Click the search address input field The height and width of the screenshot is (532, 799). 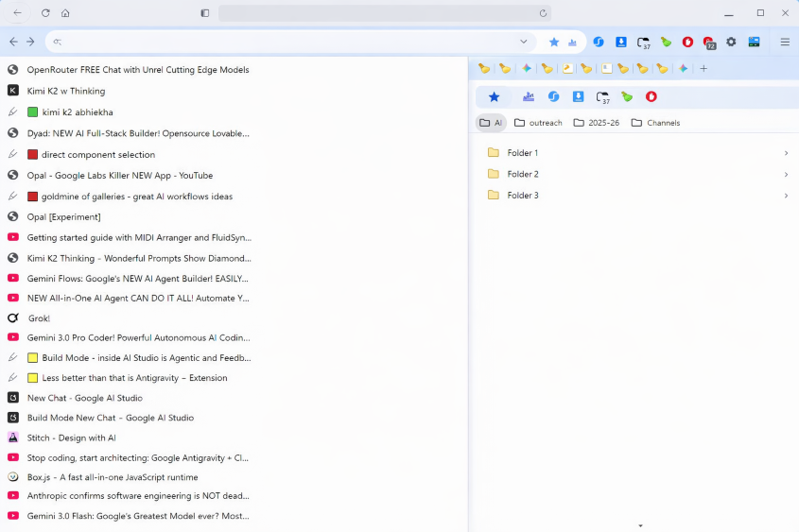284,42
